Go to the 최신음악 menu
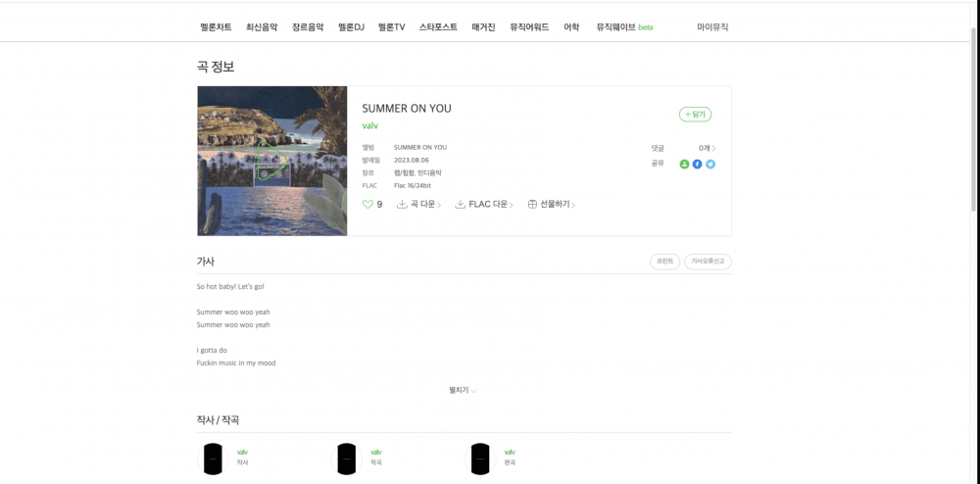 point(262,27)
